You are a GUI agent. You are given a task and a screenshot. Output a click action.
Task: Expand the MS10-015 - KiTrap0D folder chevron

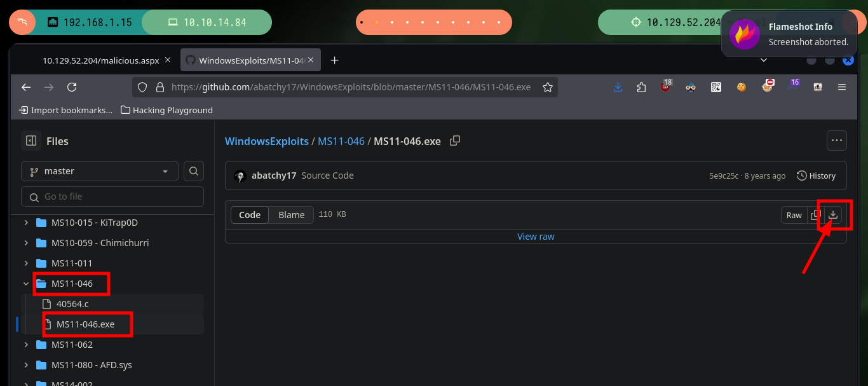tap(26, 223)
